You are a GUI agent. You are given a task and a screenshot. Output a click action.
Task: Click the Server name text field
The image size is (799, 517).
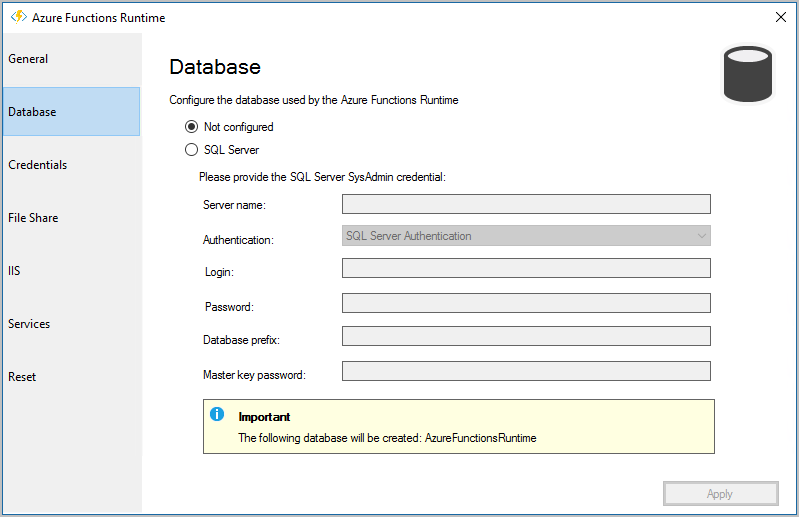click(x=526, y=204)
